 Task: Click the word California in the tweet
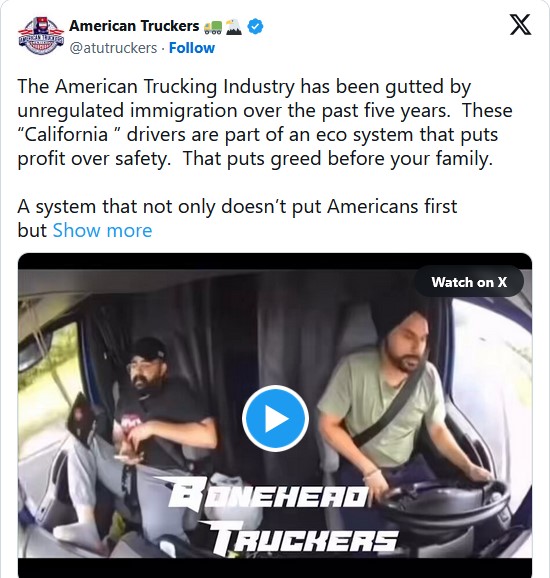[x=66, y=135]
